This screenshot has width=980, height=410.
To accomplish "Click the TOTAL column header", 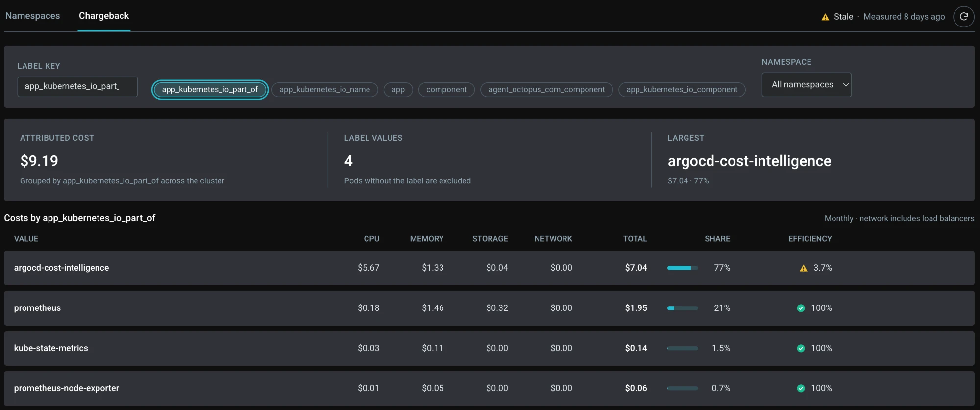I will coord(635,239).
